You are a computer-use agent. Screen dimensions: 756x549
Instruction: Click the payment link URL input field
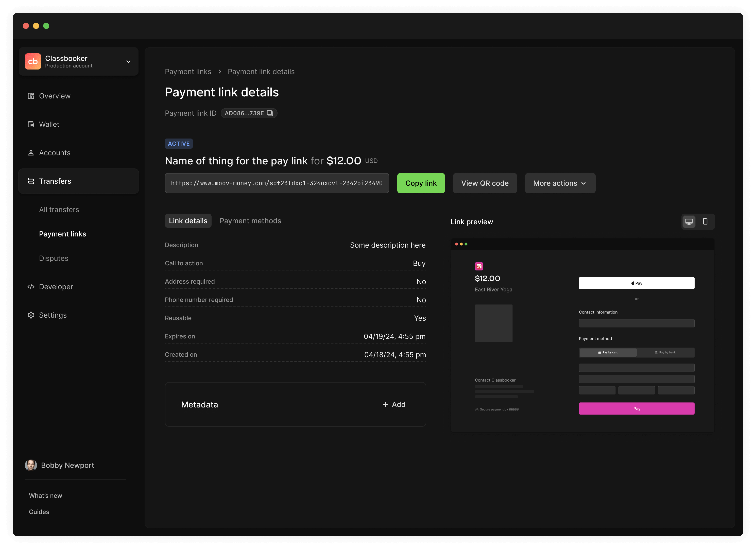tap(277, 183)
